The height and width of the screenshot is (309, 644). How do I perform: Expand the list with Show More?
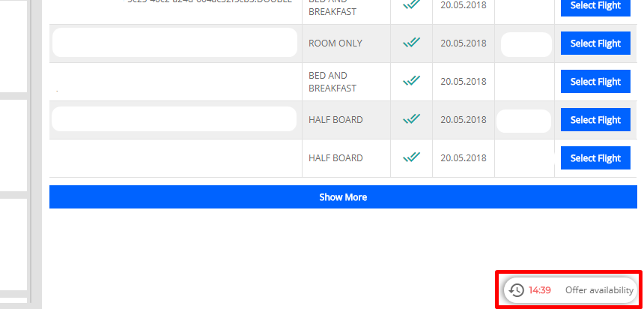pyautogui.click(x=343, y=197)
